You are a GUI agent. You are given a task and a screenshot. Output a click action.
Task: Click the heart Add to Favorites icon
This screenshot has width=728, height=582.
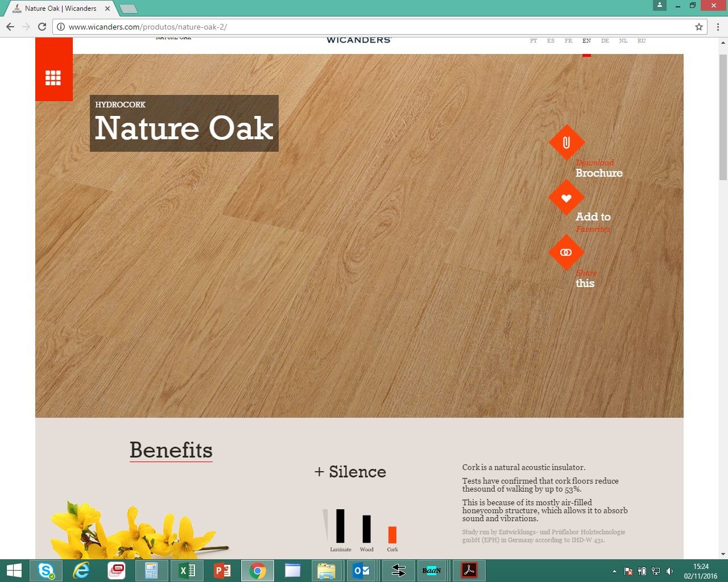point(566,198)
